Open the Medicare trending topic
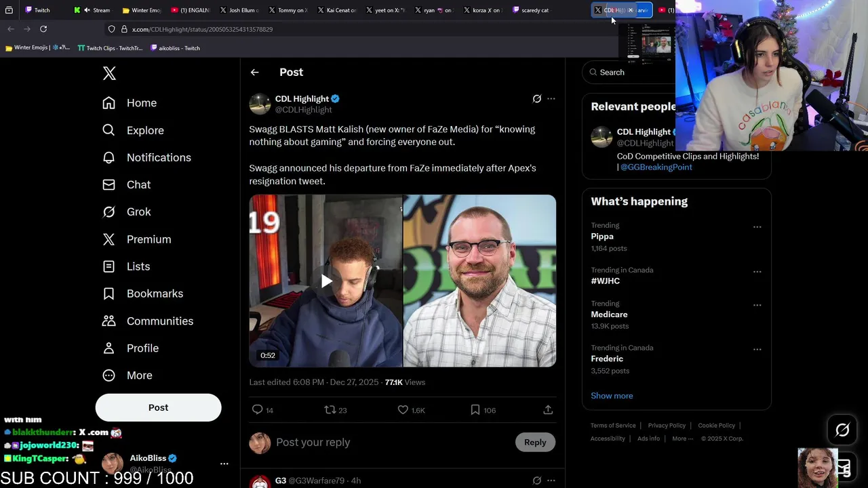 click(609, 314)
